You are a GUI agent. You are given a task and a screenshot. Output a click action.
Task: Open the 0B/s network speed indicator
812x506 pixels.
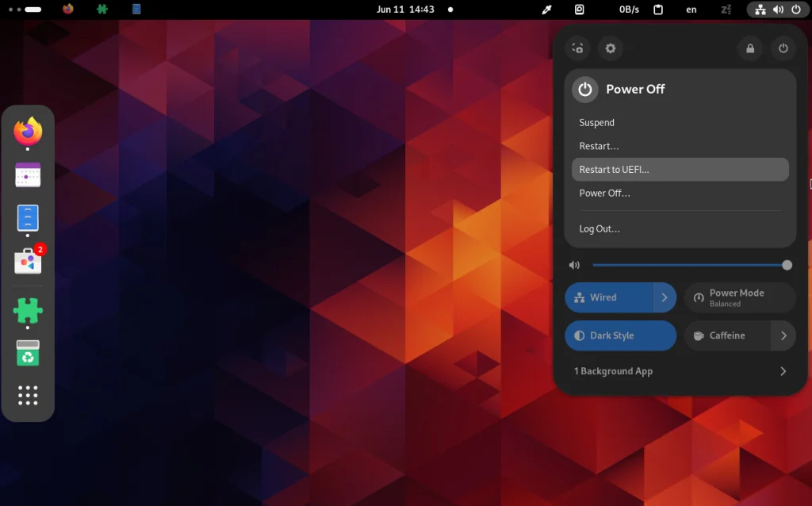tap(629, 10)
